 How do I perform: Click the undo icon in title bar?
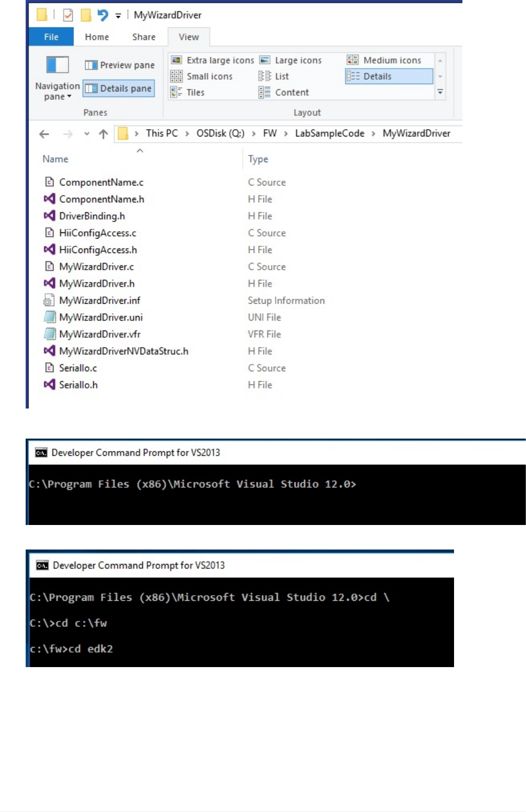click(103, 15)
